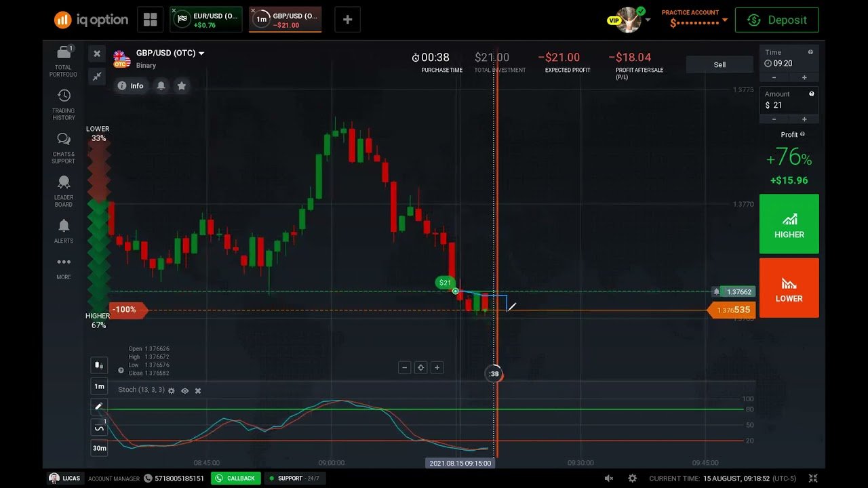Toggle fullscreen mode icon
This screenshot has height=488, width=868.
(x=813, y=479)
